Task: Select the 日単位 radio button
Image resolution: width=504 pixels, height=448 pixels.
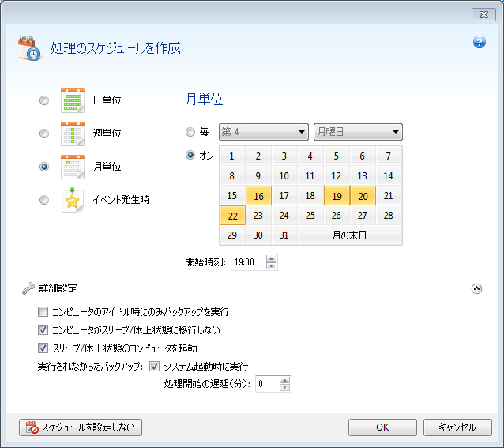Action: (x=44, y=100)
